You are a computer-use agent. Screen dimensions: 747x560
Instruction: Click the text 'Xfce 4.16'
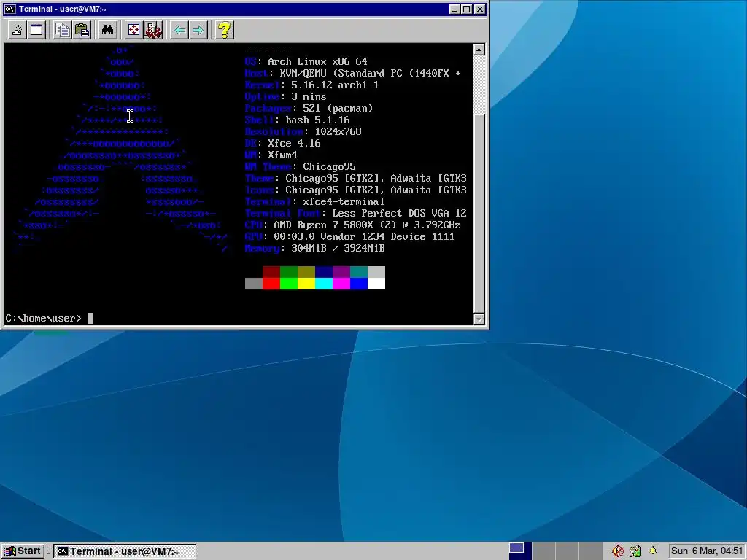tap(294, 144)
